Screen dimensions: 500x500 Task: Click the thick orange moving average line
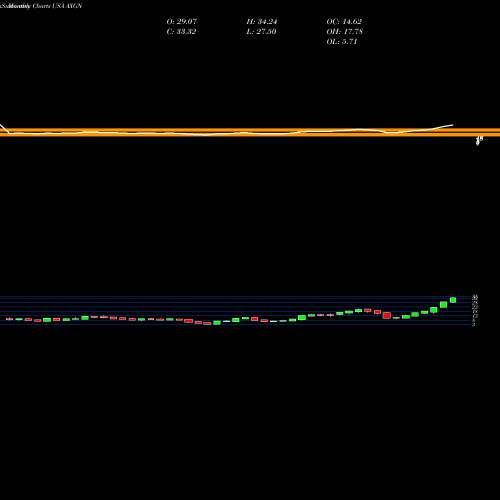250,132
